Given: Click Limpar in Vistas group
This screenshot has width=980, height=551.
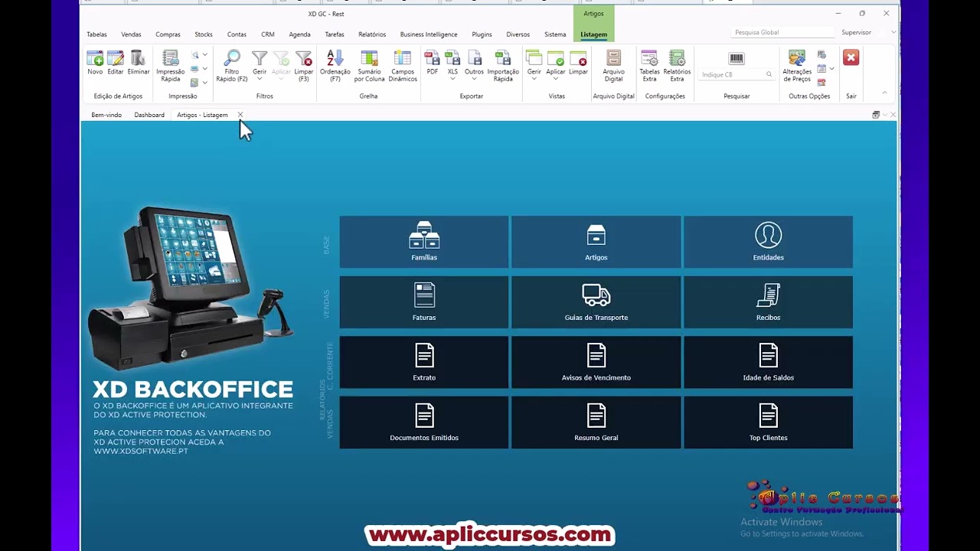Looking at the screenshot, I should (x=578, y=63).
